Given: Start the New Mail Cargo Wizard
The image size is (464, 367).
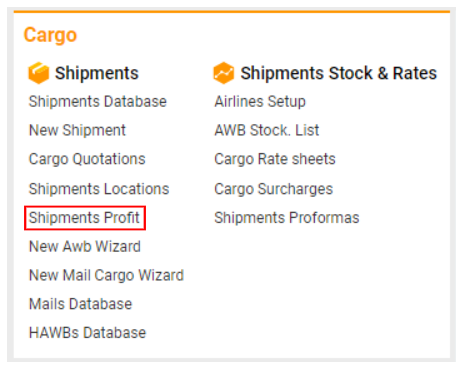Looking at the screenshot, I should pos(106,276).
